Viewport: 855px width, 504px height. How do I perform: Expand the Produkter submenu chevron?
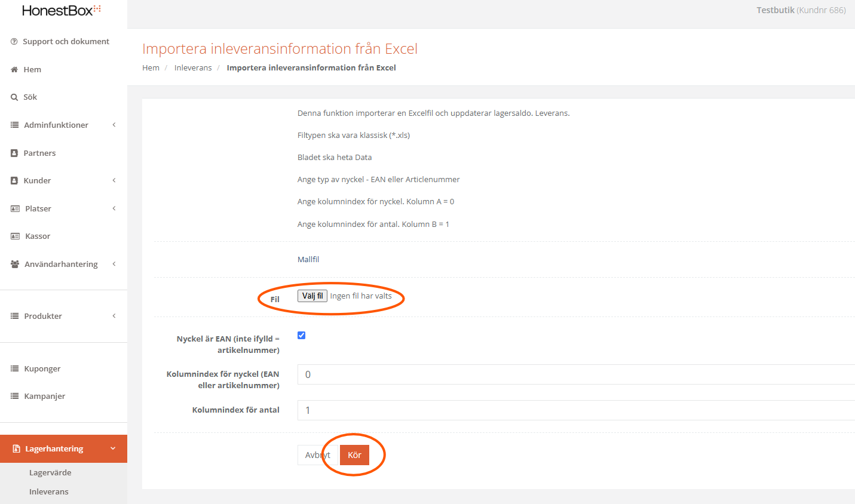114,316
